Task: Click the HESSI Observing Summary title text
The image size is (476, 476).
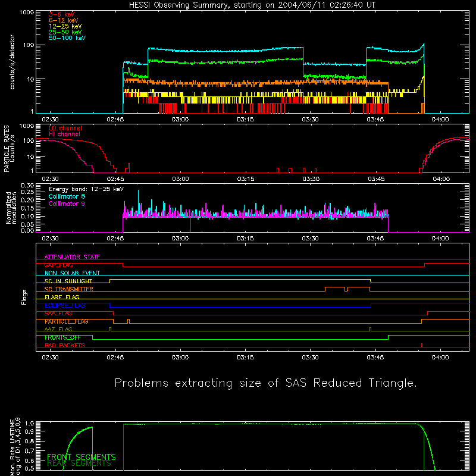Action: [x=252, y=5]
